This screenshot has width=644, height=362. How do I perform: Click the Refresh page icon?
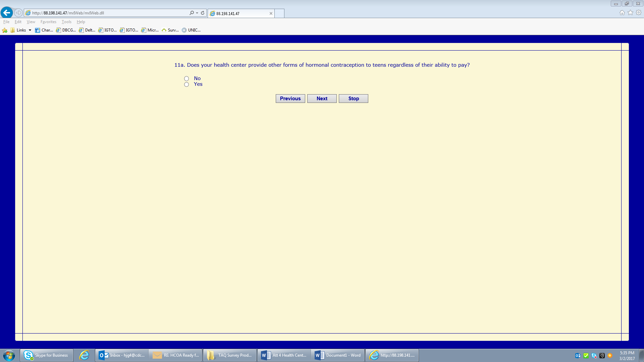pyautogui.click(x=203, y=13)
